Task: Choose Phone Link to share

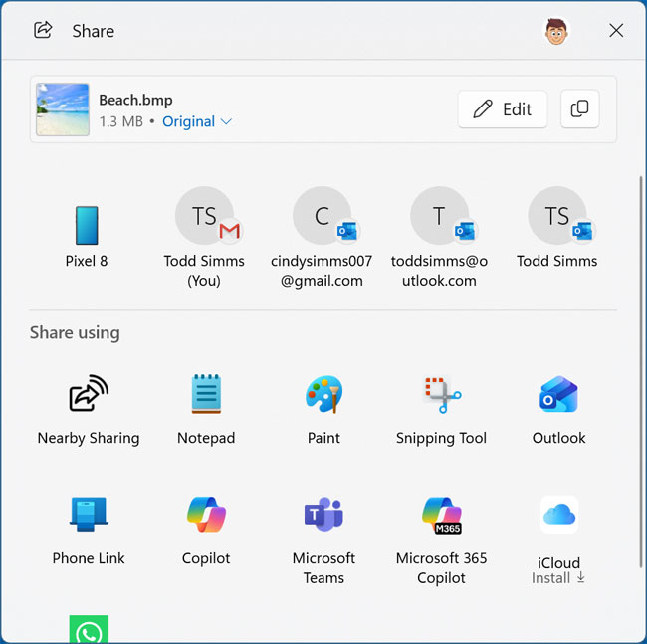Action: coord(89,516)
